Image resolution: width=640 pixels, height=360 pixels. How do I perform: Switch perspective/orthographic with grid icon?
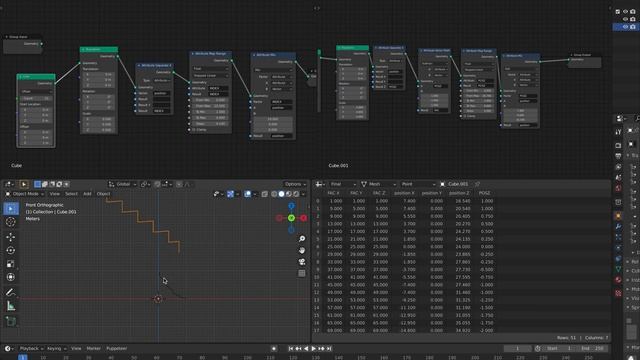pos(302,273)
